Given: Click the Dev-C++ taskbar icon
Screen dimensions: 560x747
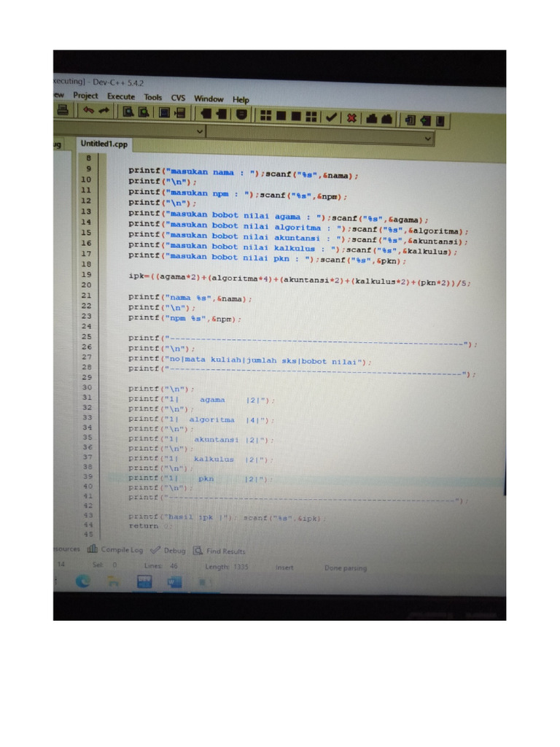Looking at the screenshot, I should point(144,581).
